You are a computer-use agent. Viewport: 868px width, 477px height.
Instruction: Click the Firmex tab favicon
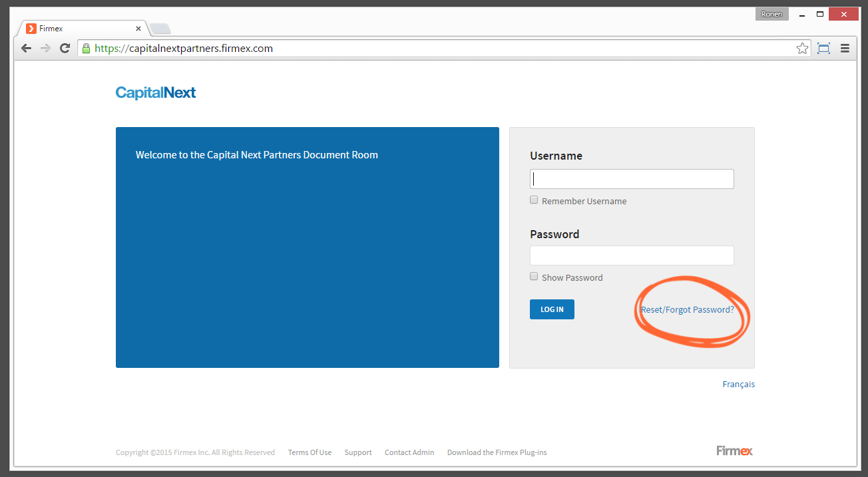coord(31,29)
